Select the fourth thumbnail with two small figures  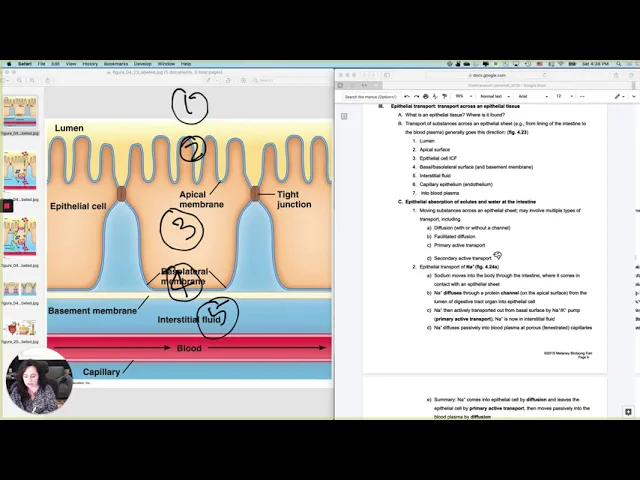20,289
